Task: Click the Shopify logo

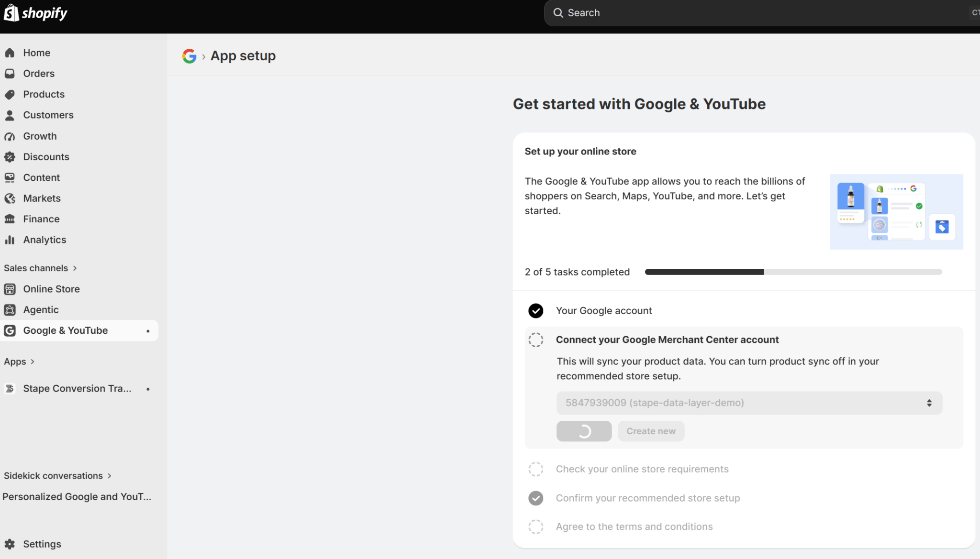Action: (x=35, y=13)
